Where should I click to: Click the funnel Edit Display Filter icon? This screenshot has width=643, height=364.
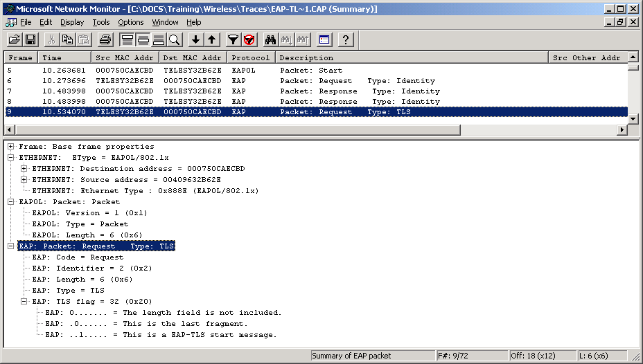pyautogui.click(x=234, y=39)
